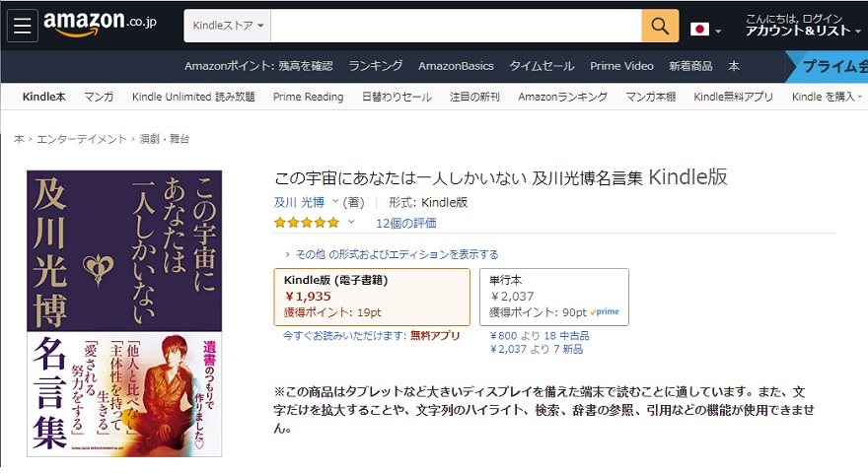This screenshot has height=473, width=868.
Task: Click the 形式: Kindle版 text
Action: [428, 202]
